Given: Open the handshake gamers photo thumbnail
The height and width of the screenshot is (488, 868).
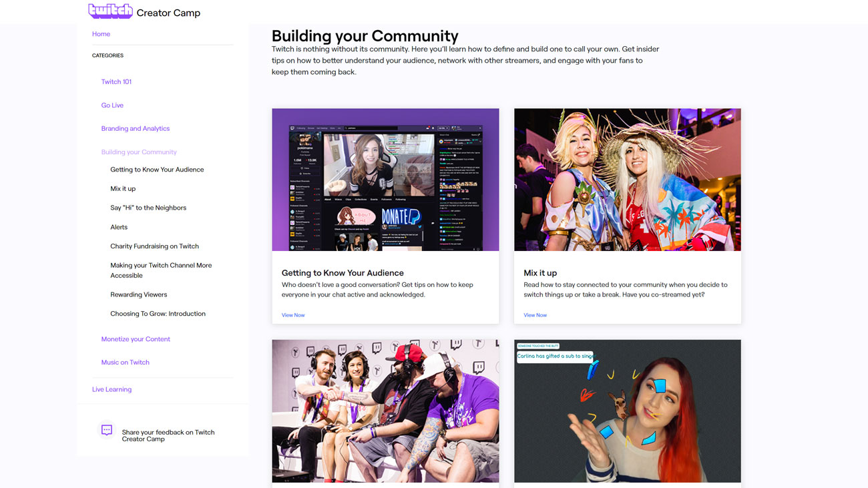Looking at the screenshot, I should [385, 411].
